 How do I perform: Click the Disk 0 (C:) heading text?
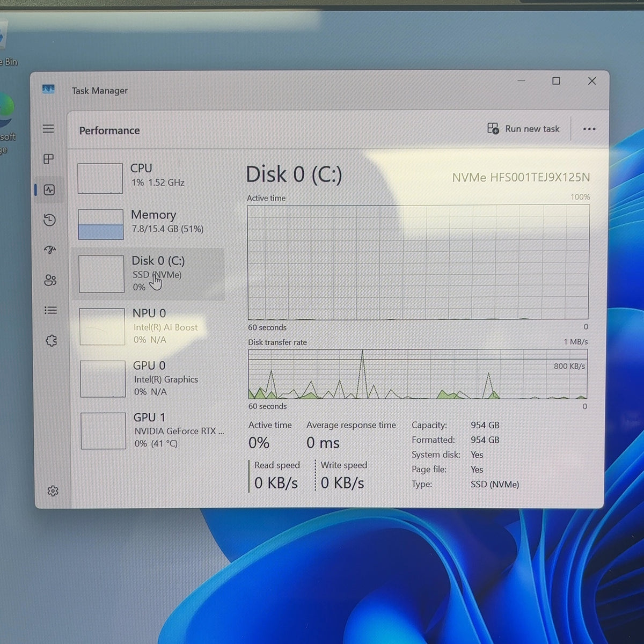point(294,174)
